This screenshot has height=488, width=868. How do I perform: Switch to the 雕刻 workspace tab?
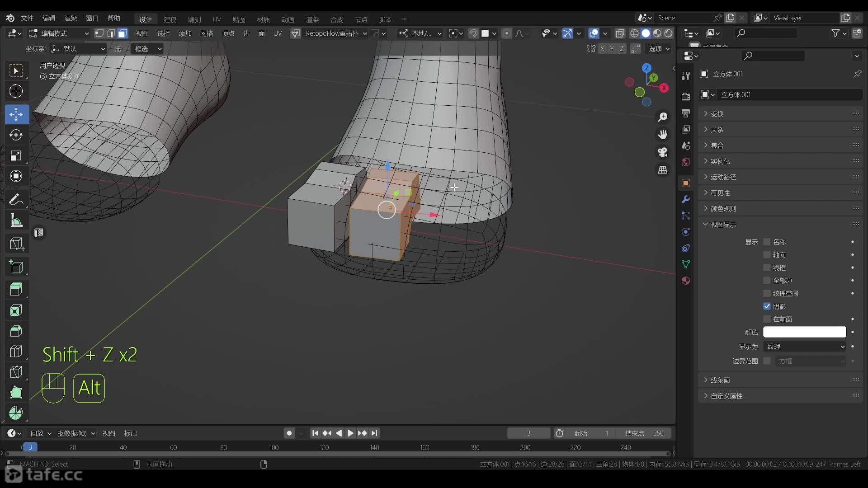(194, 19)
